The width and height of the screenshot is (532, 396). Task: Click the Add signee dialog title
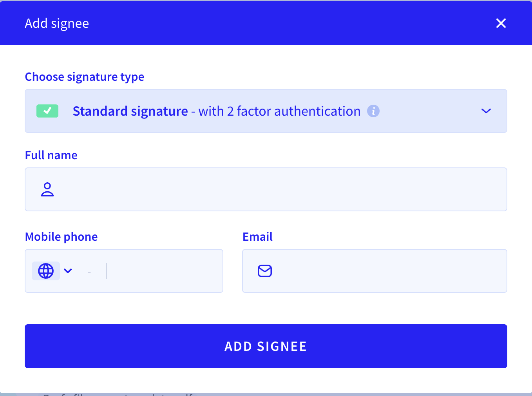click(57, 24)
